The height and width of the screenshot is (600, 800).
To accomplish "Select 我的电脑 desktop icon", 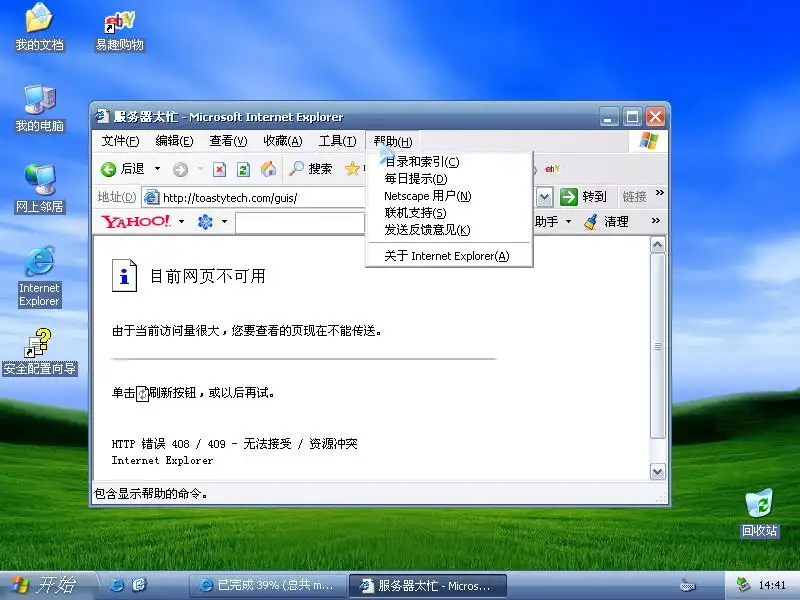I will 39,109.
